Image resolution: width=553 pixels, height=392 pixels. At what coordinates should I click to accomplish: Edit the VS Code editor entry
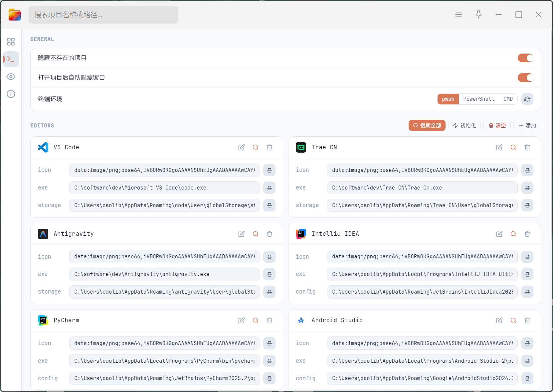click(242, 147)
